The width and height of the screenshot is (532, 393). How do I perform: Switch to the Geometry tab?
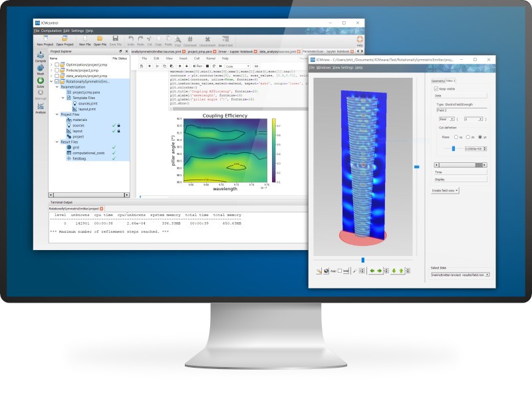point(438,80)
